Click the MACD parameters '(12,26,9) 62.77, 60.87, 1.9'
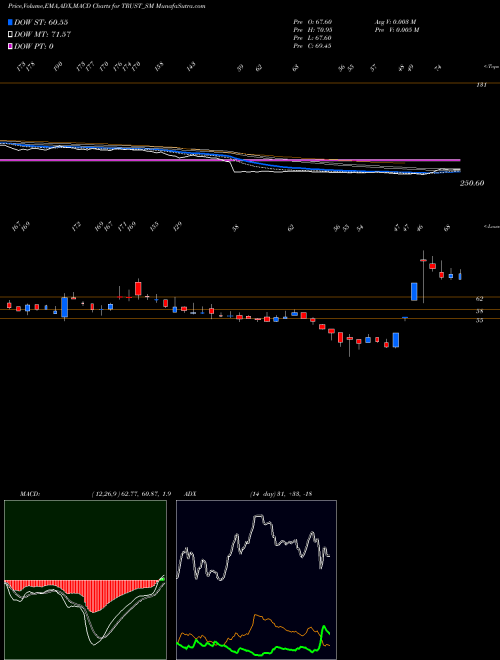Image resolution: width=500 pixels, height=660 pixels. [x=131, y=494]
